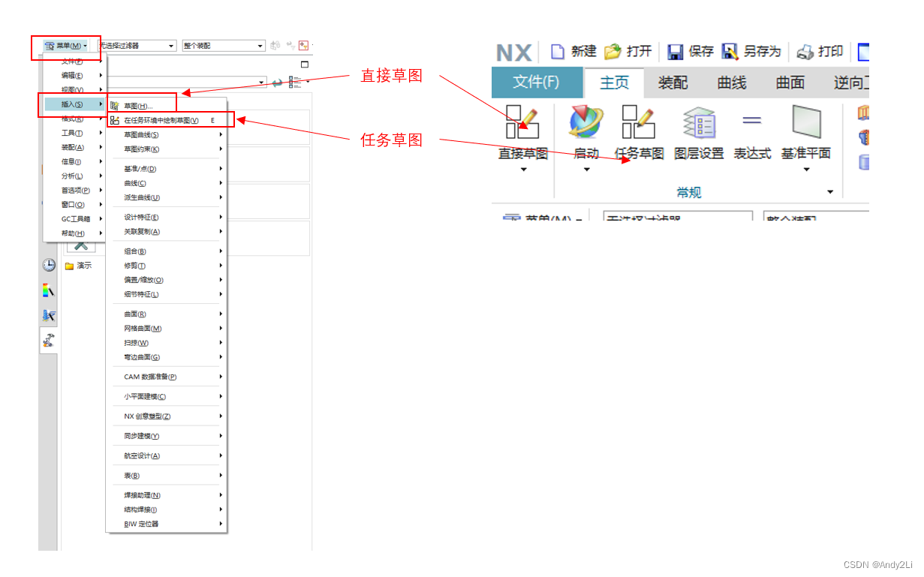Click the 直接草图 direct sketch icon
This screenshot has width=924, height=577.
(x=522, y=122)
